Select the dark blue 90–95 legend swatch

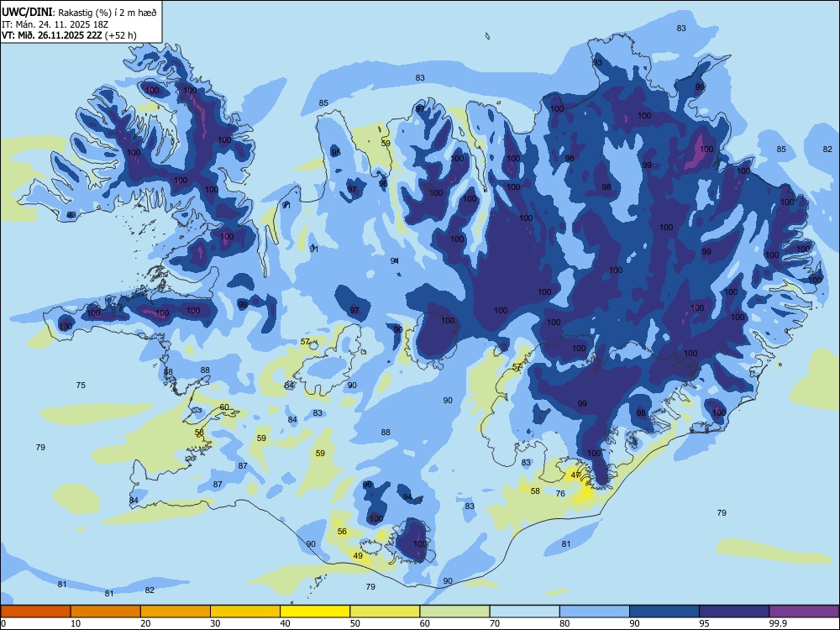coord(664,612)
